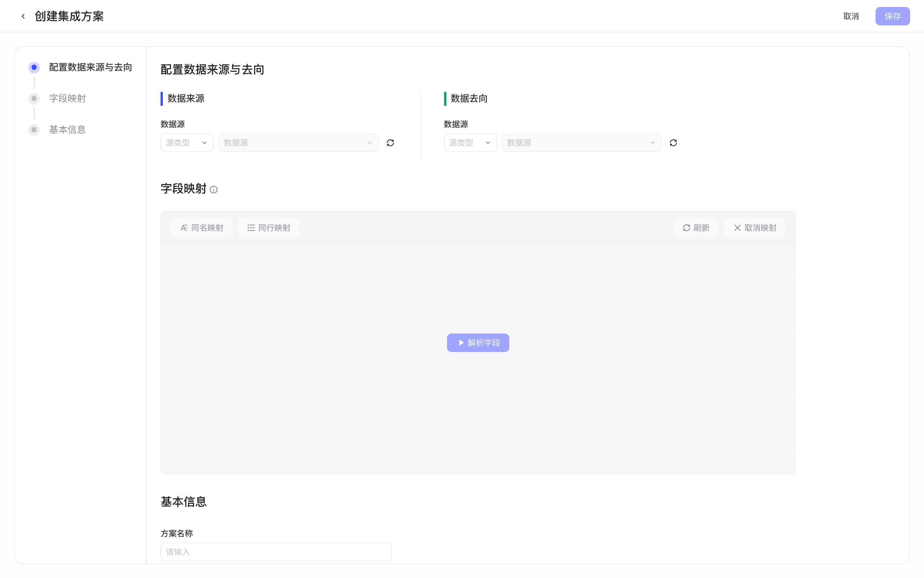
Task: Go to the 基本信息 step
Action: click(58, 129)
